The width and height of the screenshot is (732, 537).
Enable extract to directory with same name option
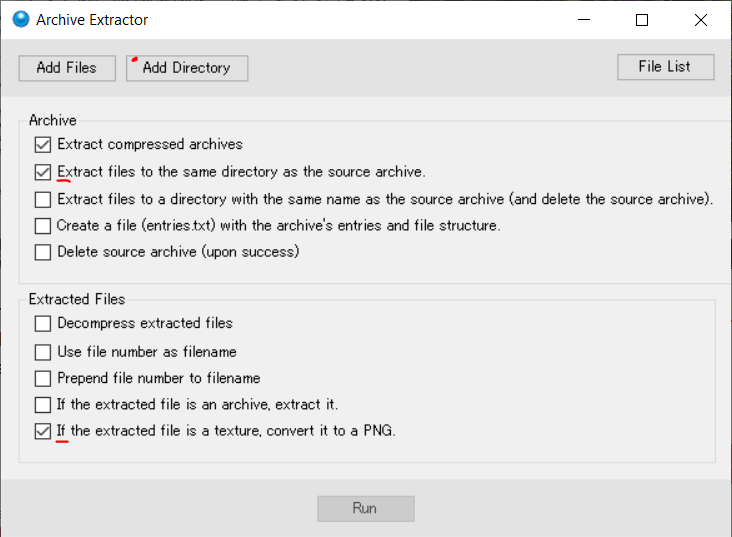click(x=43, y=200)
